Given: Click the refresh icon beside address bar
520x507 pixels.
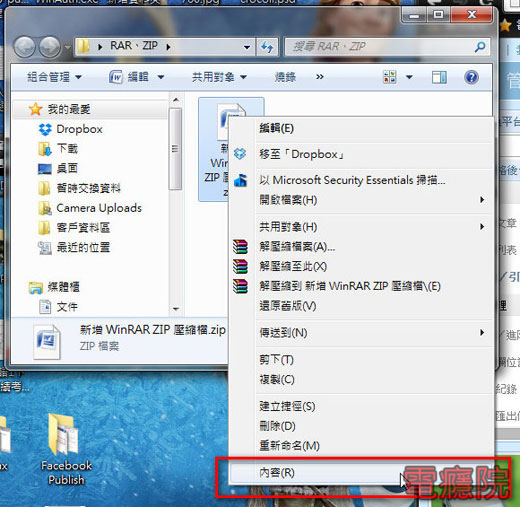Looking at the screenshot, I should click(x=267, y=47).
